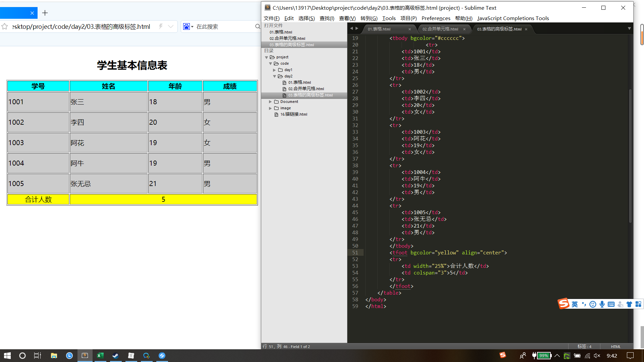Open Sogou soft keyboard icon

[611, 304]
